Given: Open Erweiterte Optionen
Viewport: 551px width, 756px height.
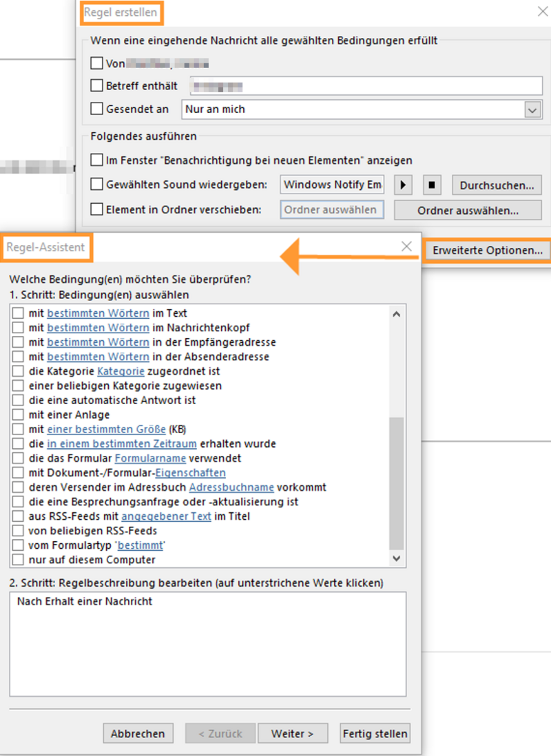Looking at the screenshot, I should click(x=488, y=250).
